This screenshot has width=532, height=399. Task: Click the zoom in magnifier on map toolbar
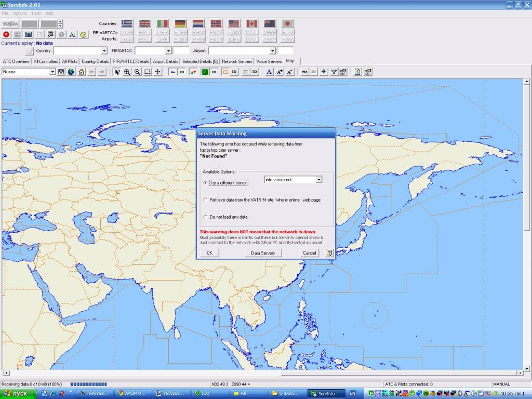pos(127,72)
